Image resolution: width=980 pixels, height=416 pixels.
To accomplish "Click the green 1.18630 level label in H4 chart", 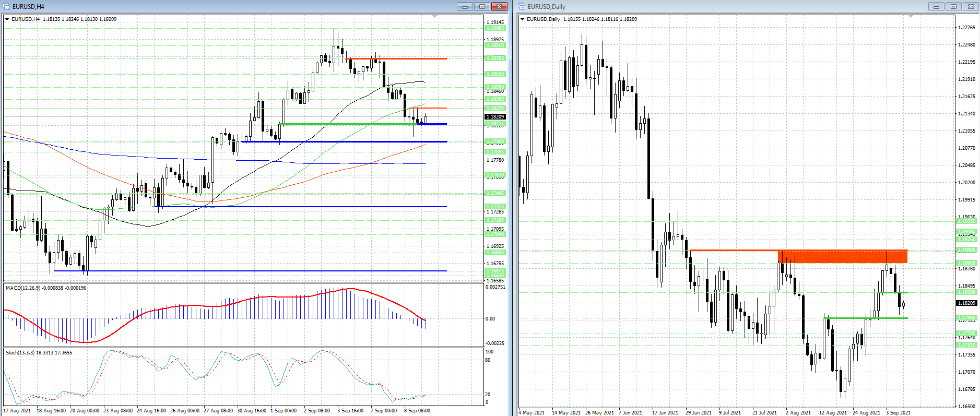I will point(495,74).
